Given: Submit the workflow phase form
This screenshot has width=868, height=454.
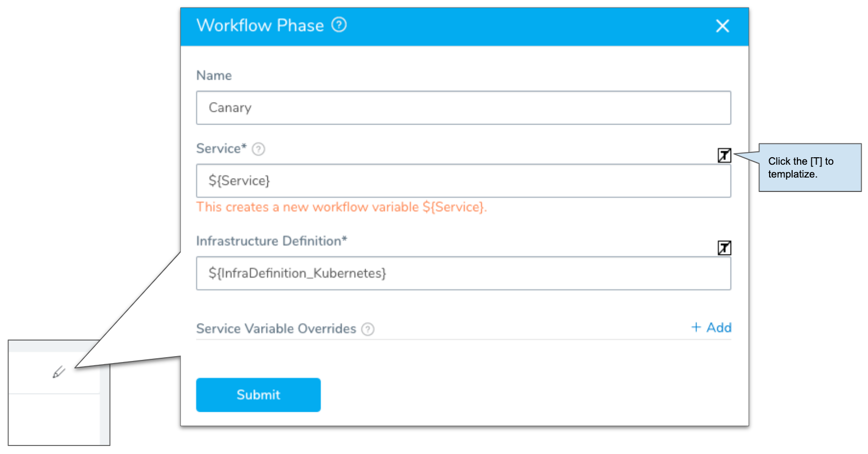Looking at the screenshot, I should click(x=258, y=395).
